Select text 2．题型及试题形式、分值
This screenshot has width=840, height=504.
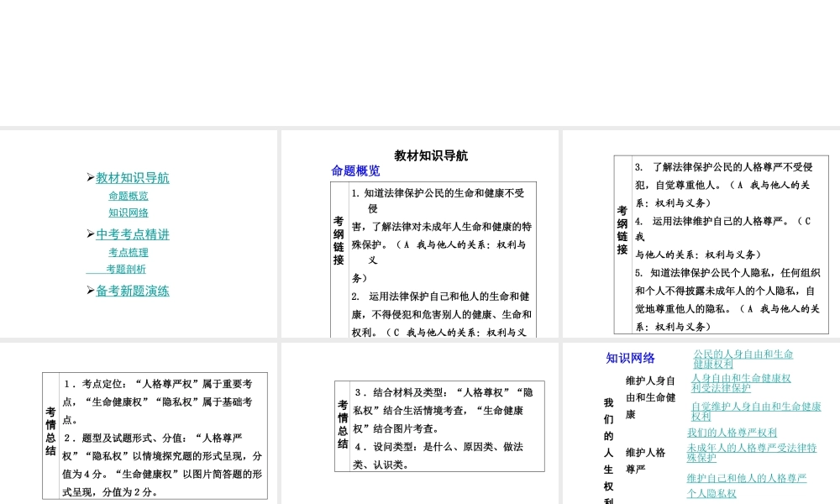[x=162, y=465]
